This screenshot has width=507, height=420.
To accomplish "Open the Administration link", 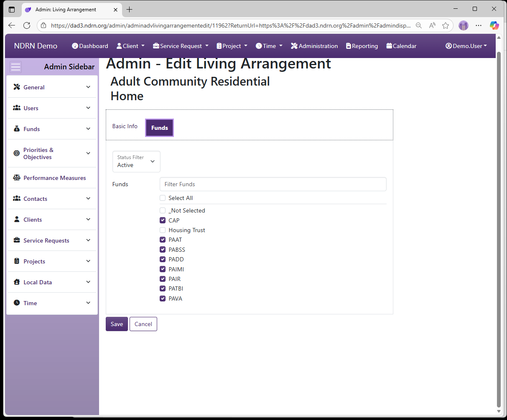I will (x=314, y=46).
